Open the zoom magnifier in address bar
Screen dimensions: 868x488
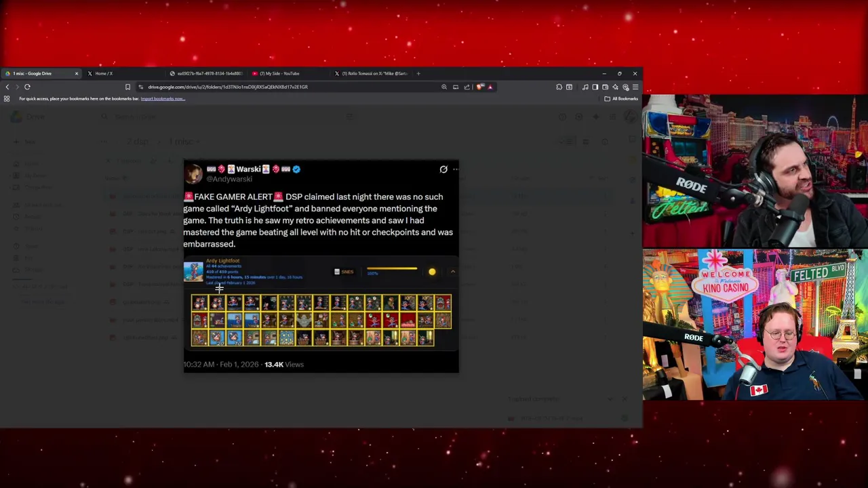(x=444, y=87)
